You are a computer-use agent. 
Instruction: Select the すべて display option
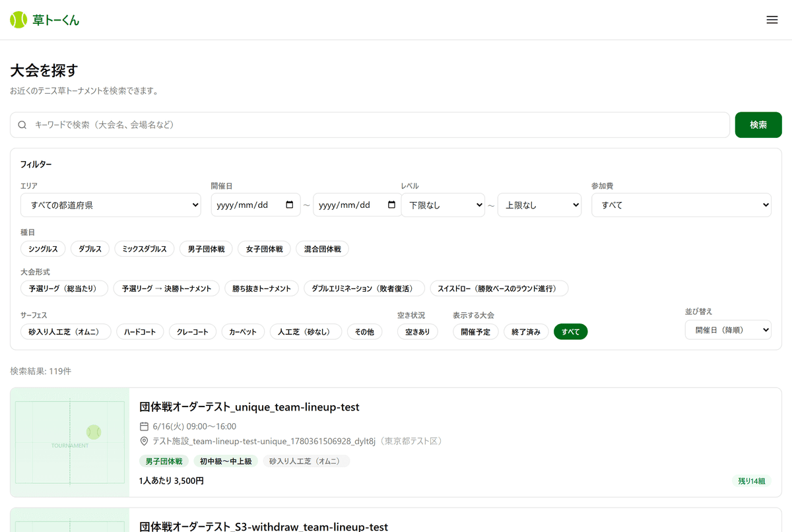[571, 331]
